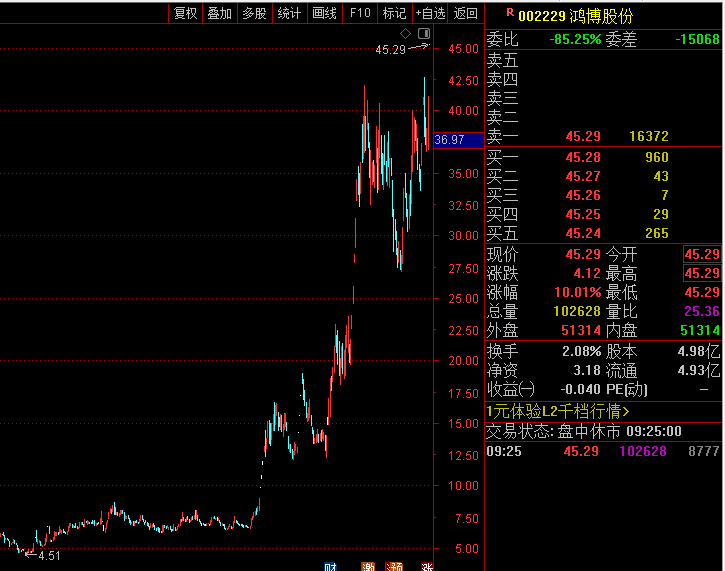Open the 1元体验L2千档行情 promo link
This screenshot has height=571, width=725.
tap(558, 411)
